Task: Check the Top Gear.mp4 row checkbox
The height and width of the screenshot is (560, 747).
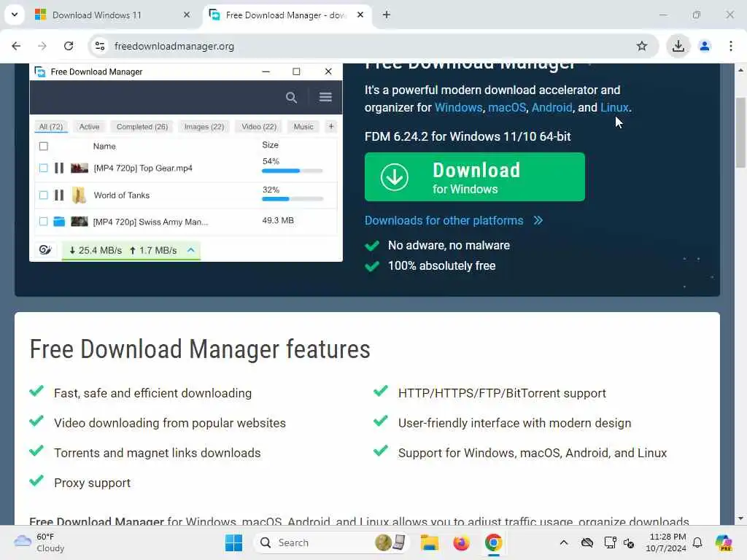Action: (43, 168)
